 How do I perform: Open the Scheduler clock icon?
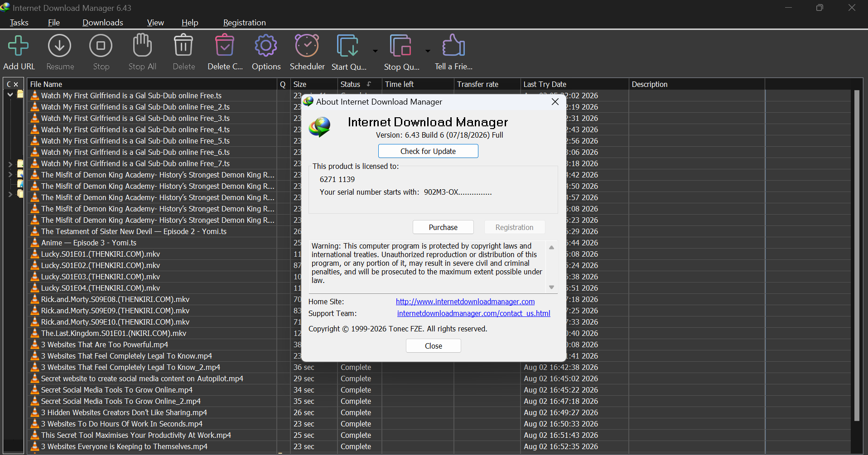[307, 45]
